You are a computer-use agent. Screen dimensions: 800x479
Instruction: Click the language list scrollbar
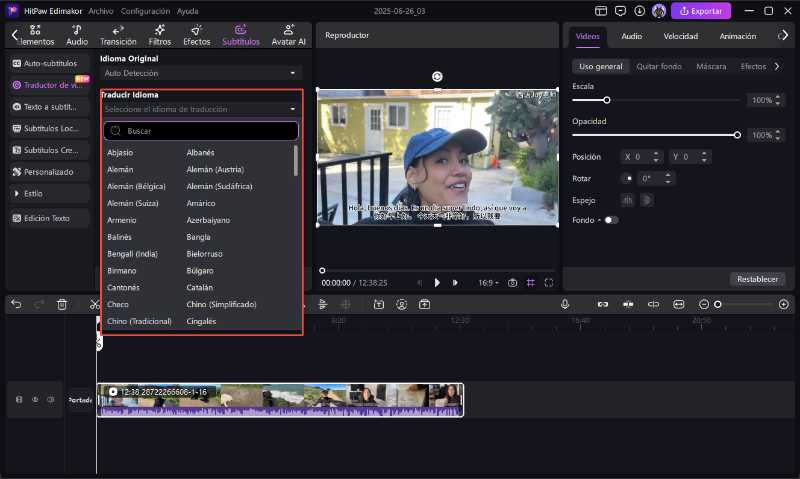pos(296,161)
